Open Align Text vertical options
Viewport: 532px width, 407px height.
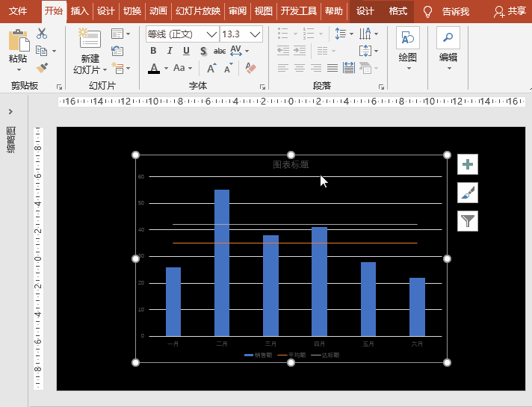tap(368, 51)
